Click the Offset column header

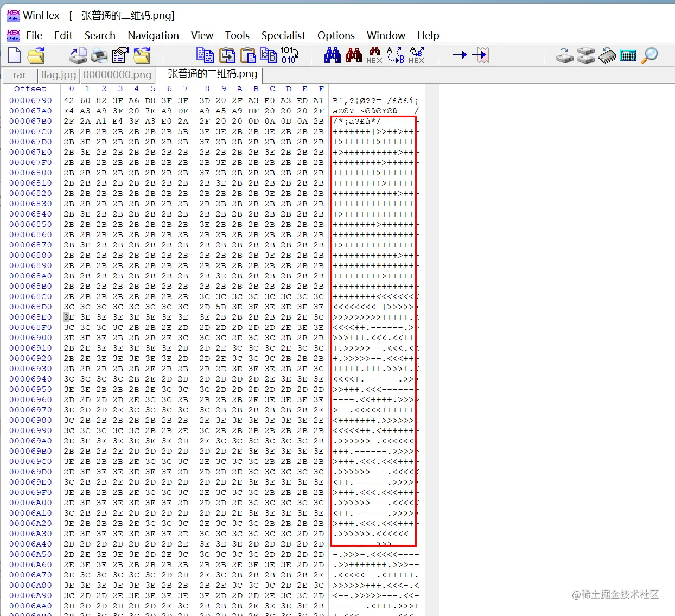[x=30, y=89]
